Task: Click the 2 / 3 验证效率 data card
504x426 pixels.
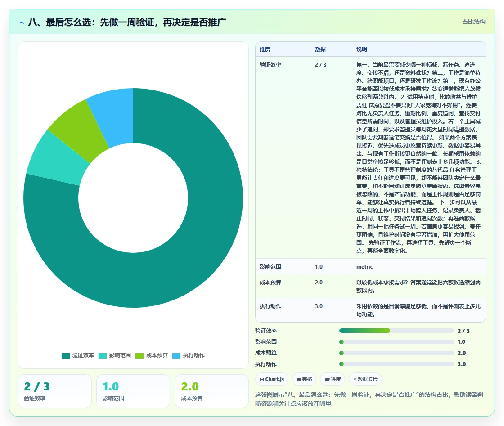Action: coord(54,391)
